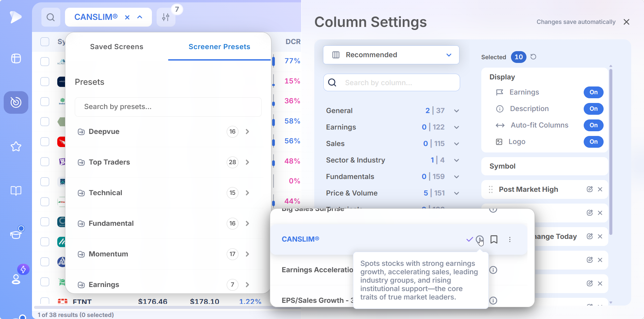Open the graduation cap learning icon
This screenshot has width=644, height=319.
16,234
